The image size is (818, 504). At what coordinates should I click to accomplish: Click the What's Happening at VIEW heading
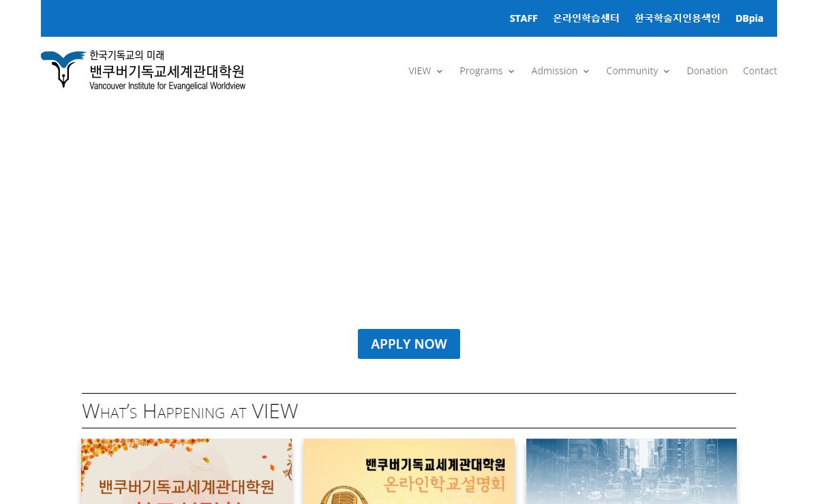[190, 411]
